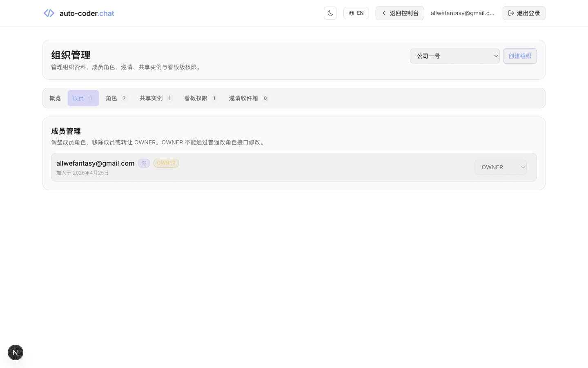Click the OWNER badge beside the member email
Viewport: 588px width, 368px height.
(166, 163)
